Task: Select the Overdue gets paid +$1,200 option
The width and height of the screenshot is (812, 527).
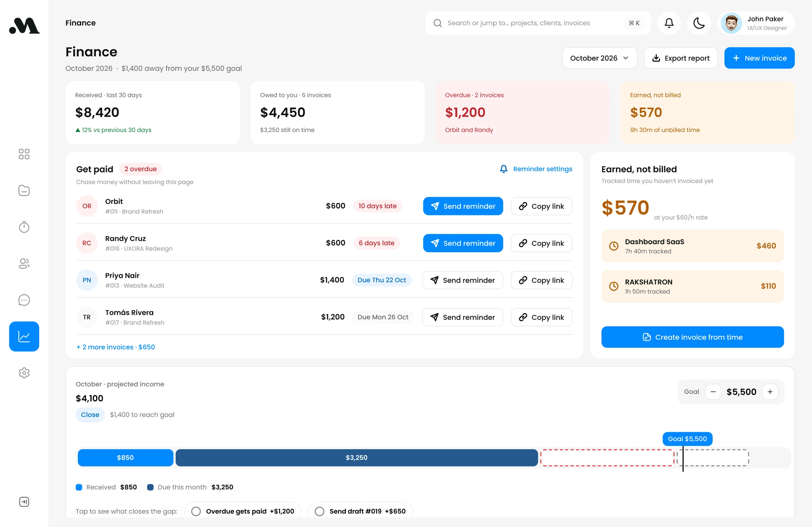Action: click(x=243, y=511)
